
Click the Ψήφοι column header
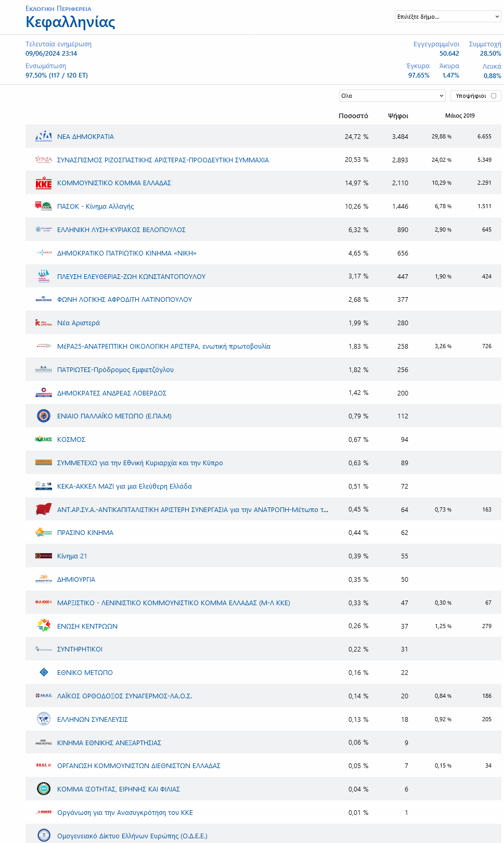coord(398,116)
